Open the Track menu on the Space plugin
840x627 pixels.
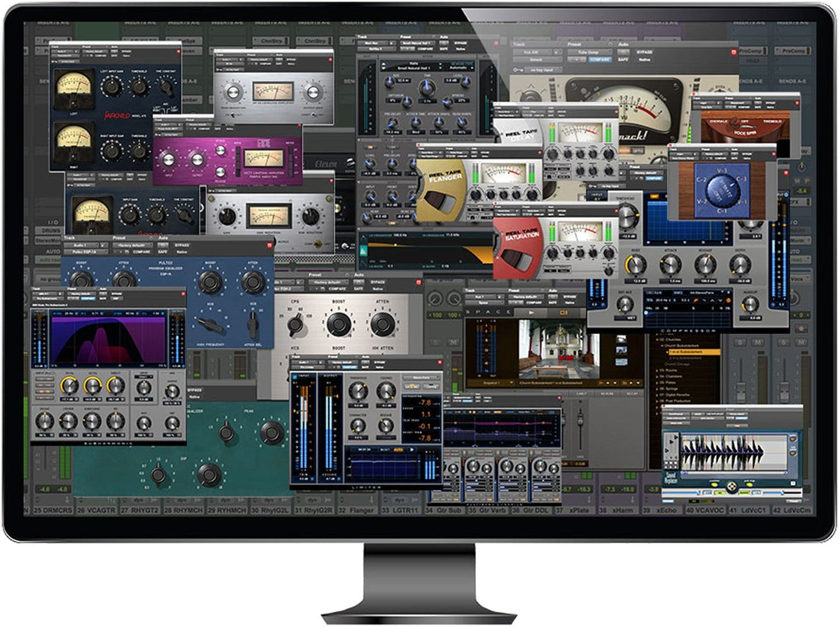tap(481, 296)
